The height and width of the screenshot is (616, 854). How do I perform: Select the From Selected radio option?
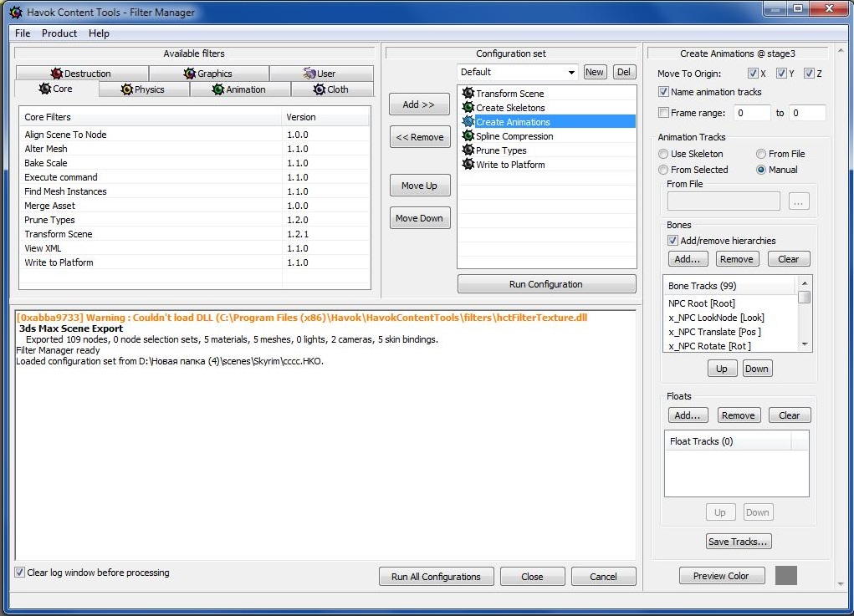pos(663,170)
